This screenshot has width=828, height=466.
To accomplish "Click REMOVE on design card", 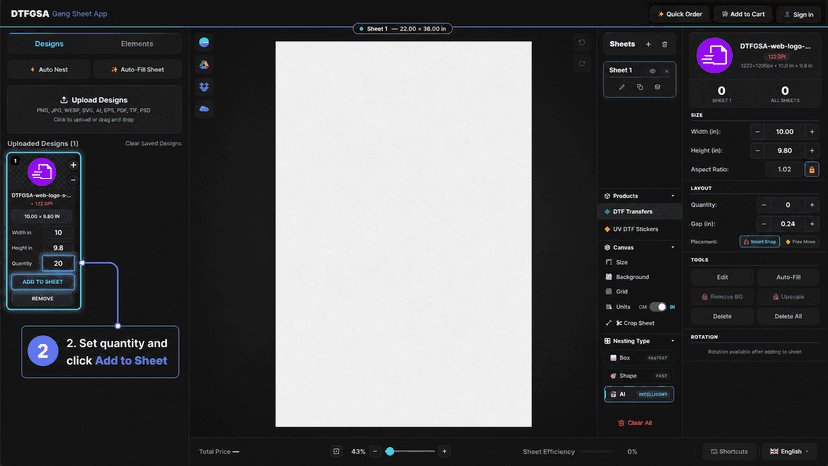I will [x=43, y=299].
